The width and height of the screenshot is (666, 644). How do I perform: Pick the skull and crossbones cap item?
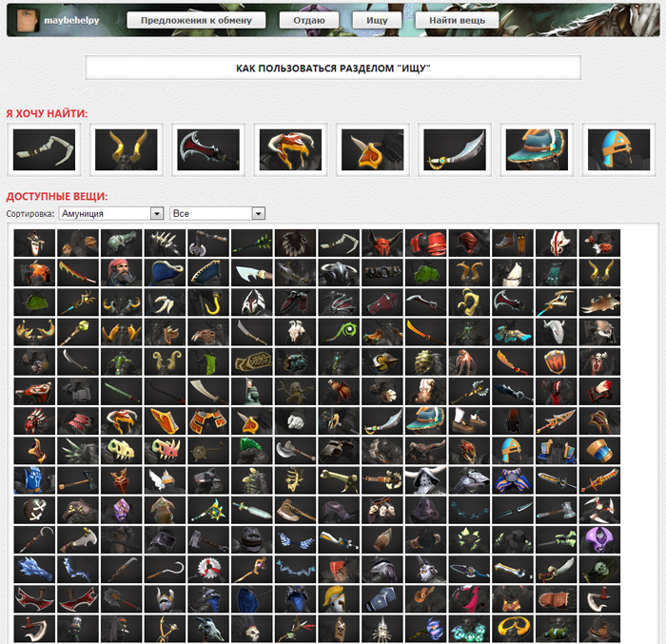tap(34, 510)
